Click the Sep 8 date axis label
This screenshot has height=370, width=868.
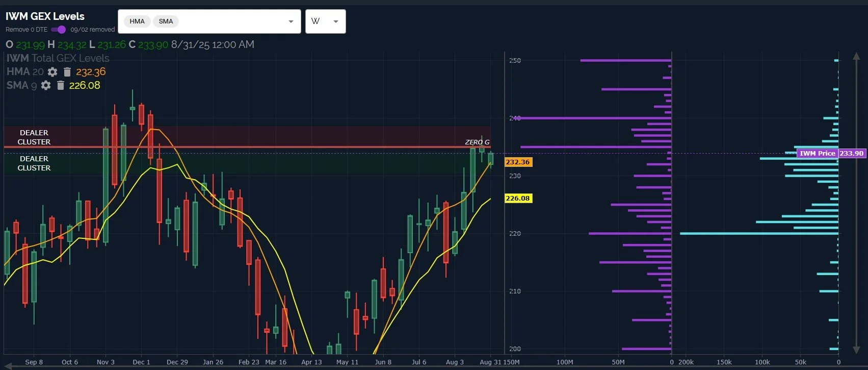34,362
